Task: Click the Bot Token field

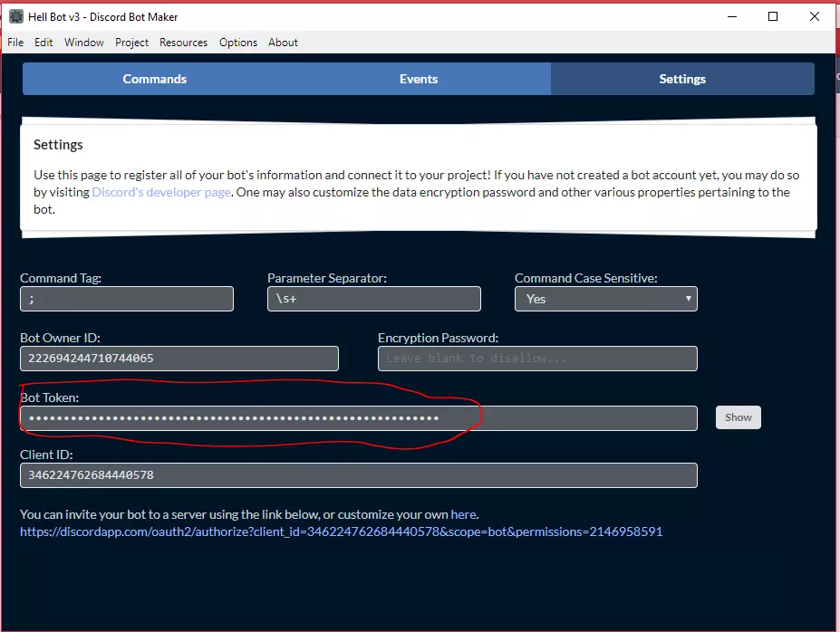Action: point(359,418)
